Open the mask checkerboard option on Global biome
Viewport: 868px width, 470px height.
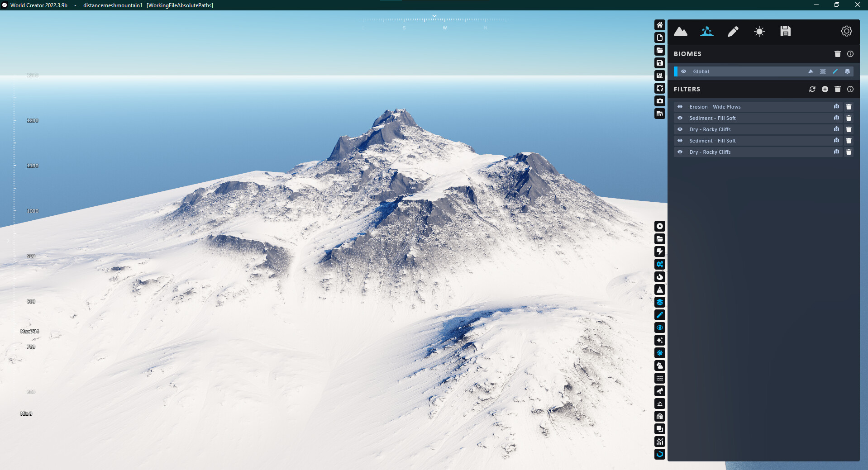tap(823, 71)
